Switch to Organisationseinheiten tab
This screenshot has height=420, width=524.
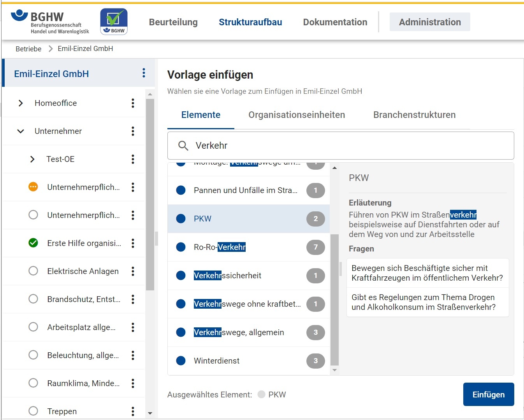(297, 115)
